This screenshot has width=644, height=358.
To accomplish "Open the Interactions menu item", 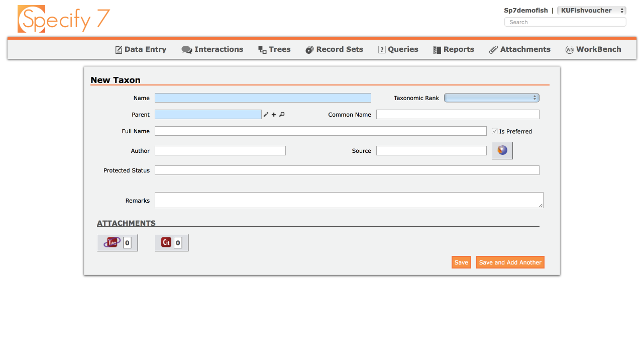I will point(212,49).
